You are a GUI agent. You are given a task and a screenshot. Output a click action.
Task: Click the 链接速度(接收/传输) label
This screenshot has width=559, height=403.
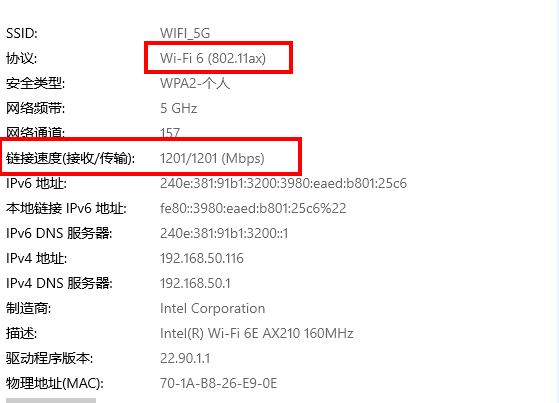point(71,158)
